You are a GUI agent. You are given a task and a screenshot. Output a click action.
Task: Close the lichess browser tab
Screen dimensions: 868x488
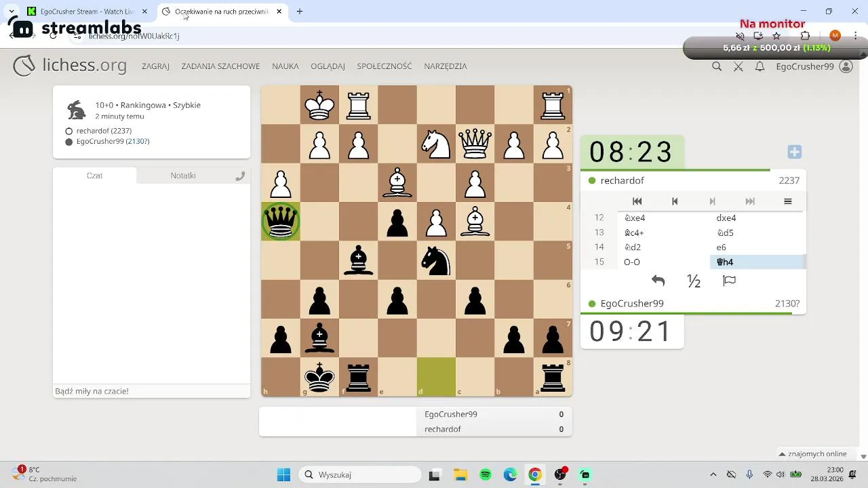279,12
